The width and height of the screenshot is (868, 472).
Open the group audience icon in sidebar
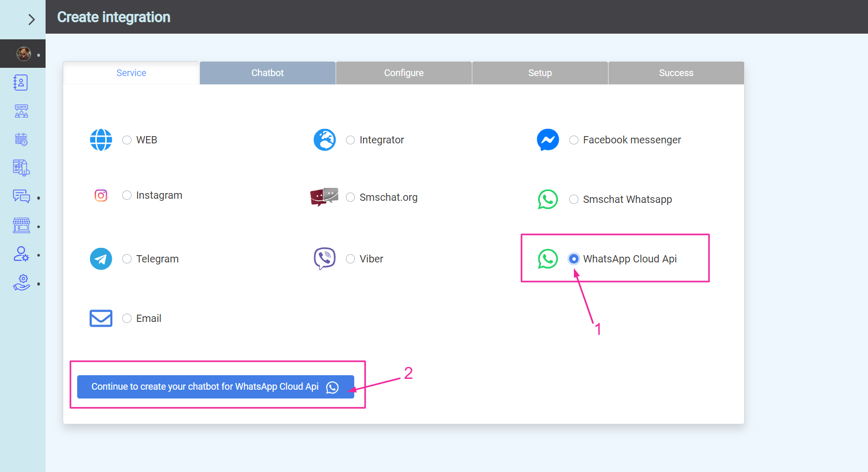[21, 111]
